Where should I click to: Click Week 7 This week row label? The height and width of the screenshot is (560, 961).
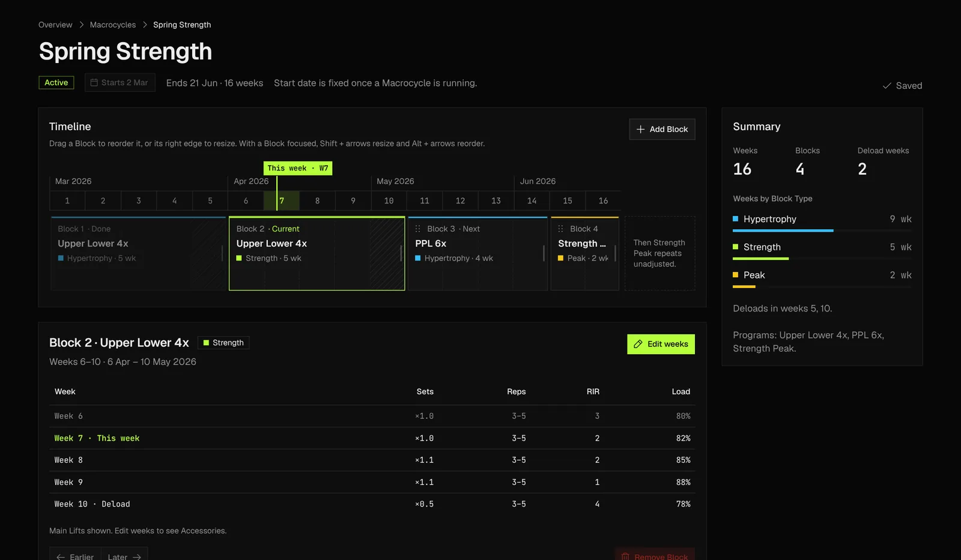97,438
